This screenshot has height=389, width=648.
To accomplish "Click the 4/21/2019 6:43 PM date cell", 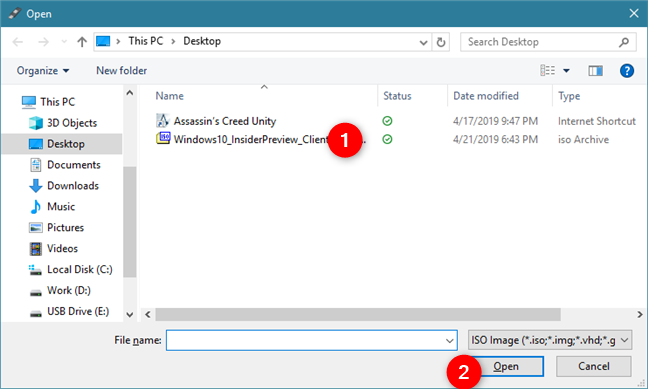I will pyautogui.click(x=495, y=139).
